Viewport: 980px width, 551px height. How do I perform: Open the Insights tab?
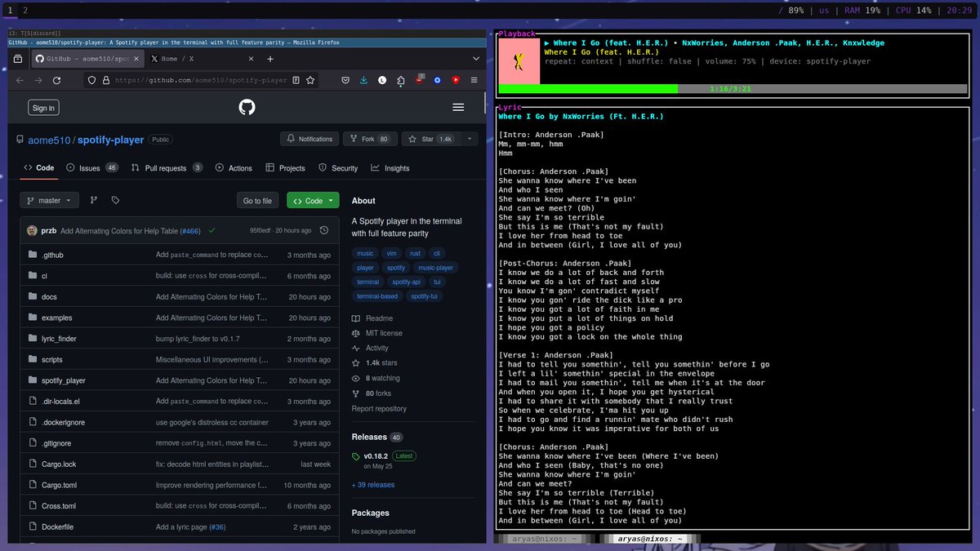[x=390, y=167]
